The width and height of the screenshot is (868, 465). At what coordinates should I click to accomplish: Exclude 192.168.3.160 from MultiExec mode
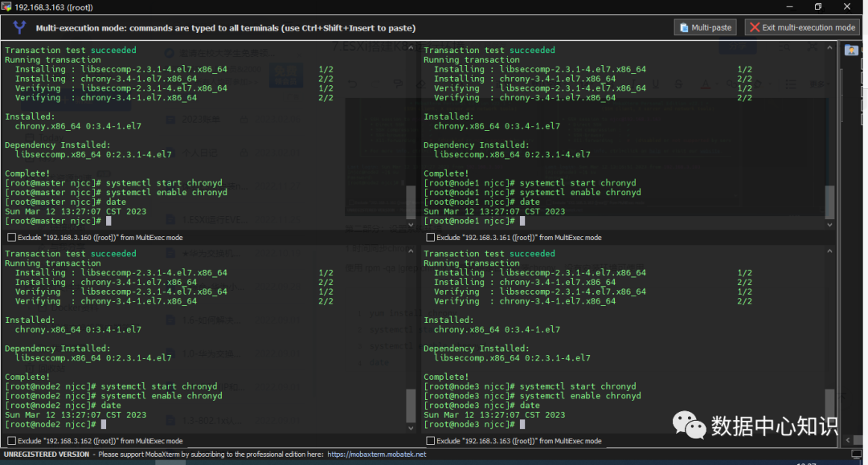[x=11, y=238]
